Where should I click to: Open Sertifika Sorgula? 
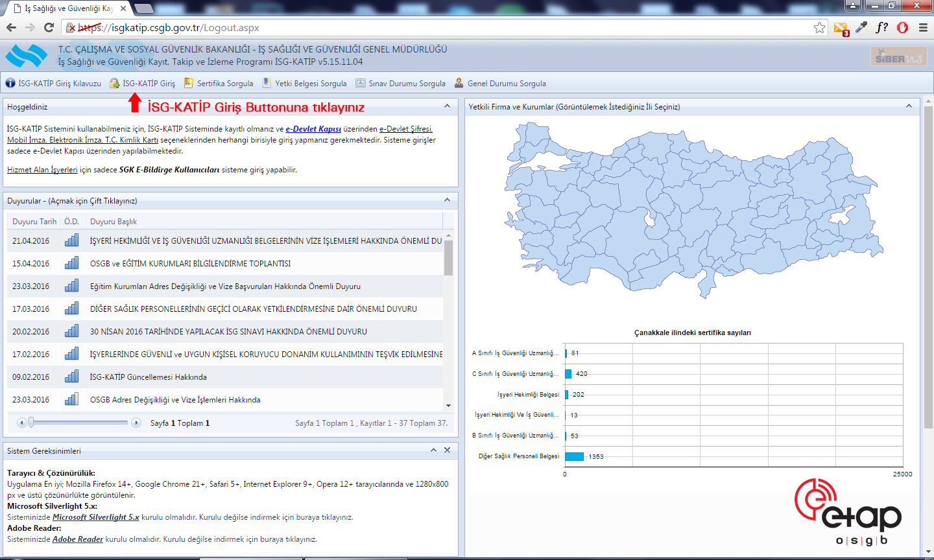point(219,83)
